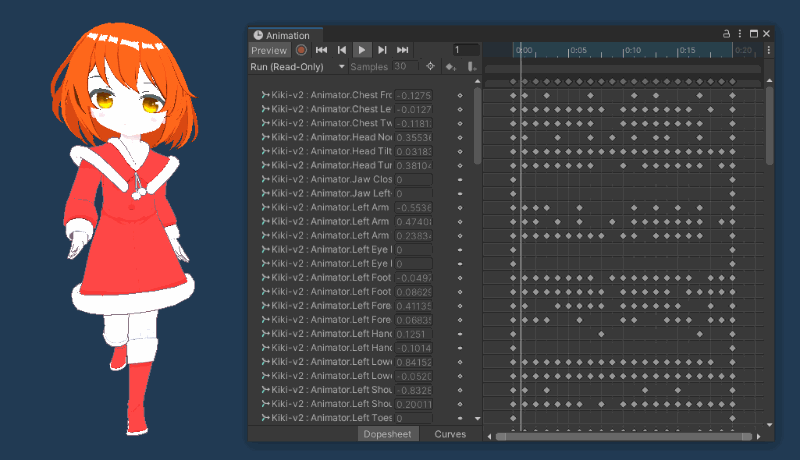
Task: Open the timeline options three-dot menu
Action: [768, 50]
